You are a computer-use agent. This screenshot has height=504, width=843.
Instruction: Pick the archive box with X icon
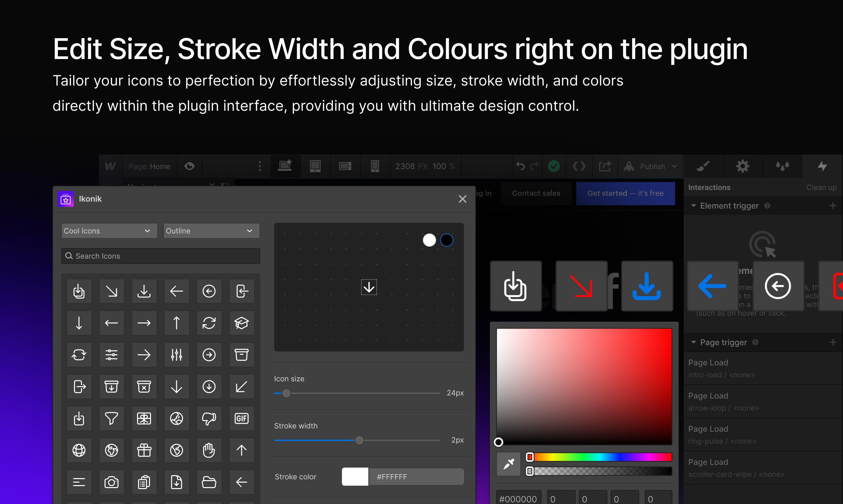144,387
